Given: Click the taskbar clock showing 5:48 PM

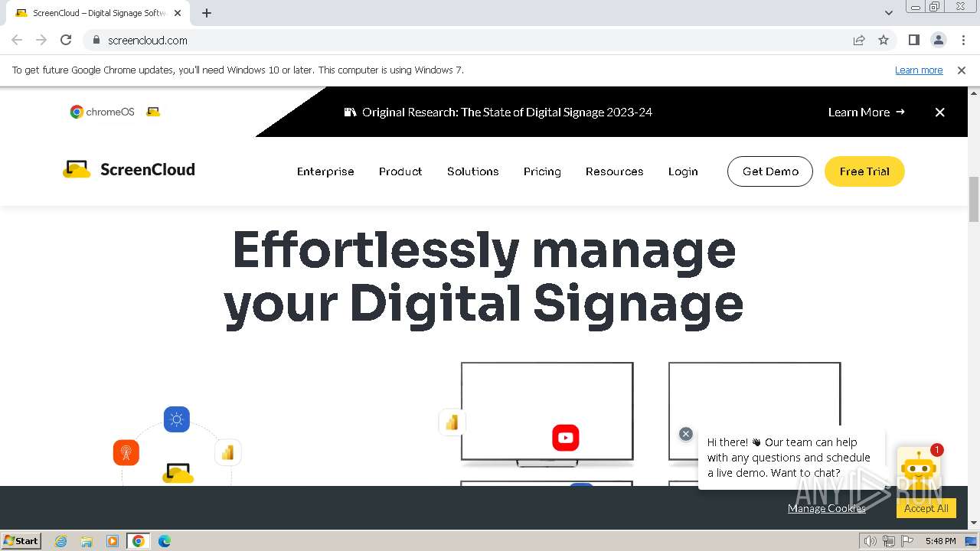Looking at the screenshot, I should point(940,541).
